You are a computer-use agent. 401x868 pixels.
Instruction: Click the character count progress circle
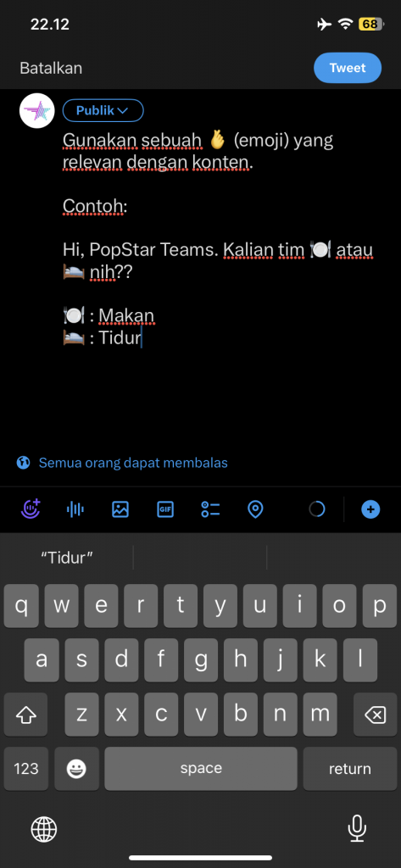[317, 509]
